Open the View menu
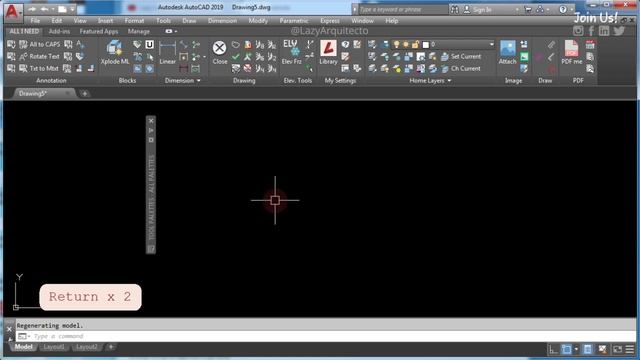This screenshot has width=640, height=360. (x=80, y=20)
